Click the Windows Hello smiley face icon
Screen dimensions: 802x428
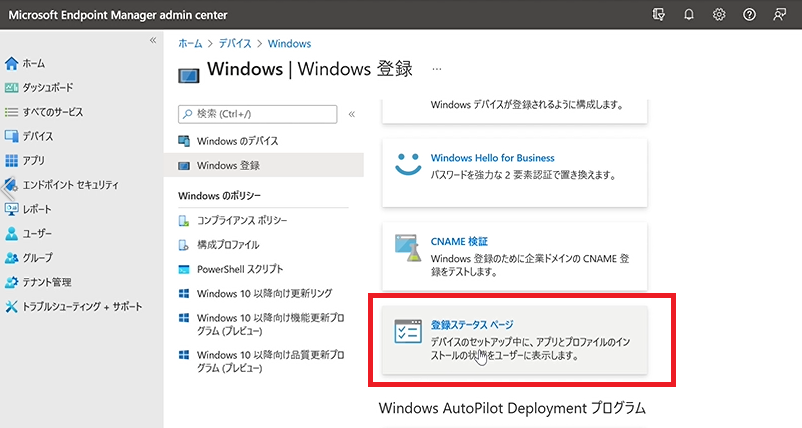408,165
